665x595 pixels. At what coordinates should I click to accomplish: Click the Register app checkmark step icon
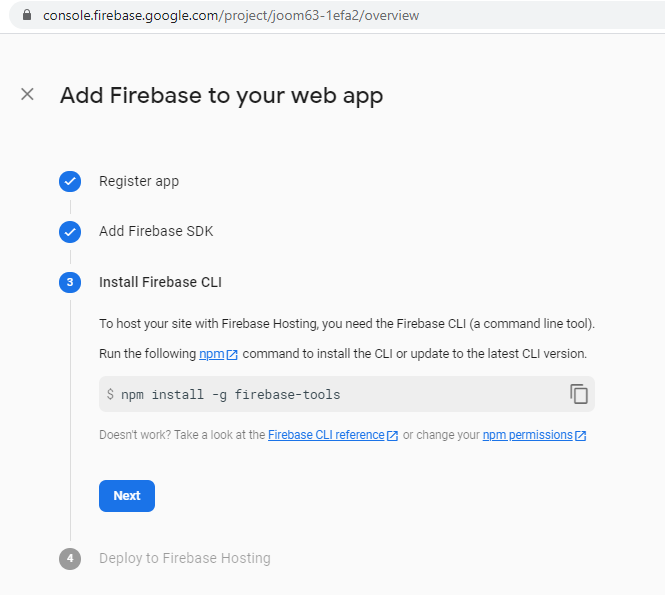[70, 181]
